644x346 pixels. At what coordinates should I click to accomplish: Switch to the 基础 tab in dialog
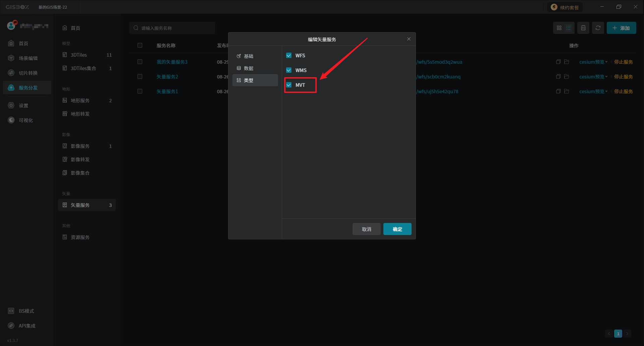tap(249, 56)
